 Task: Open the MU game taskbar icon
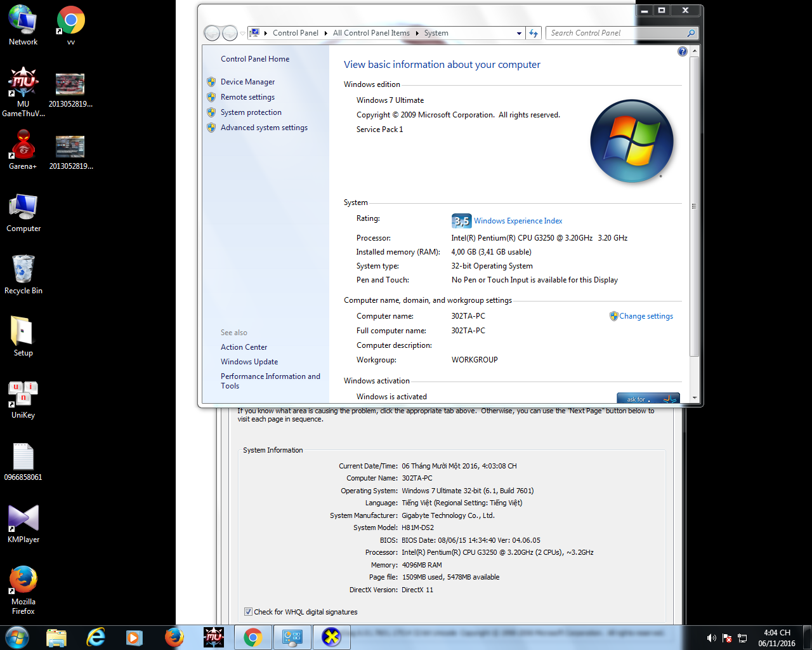click(213, 637)
